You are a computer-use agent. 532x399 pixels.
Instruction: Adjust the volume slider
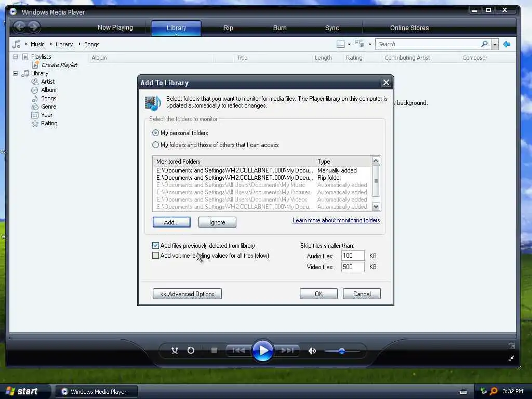point(342,351)
